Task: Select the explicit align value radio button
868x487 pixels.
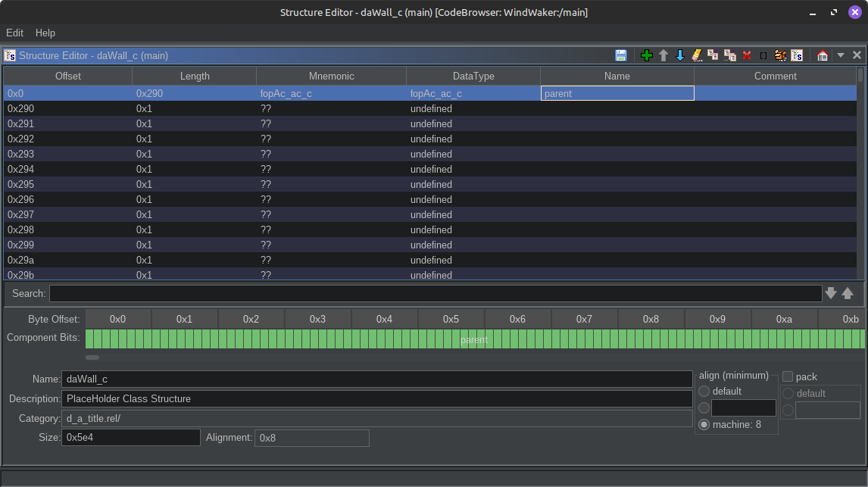Action: [x=704, y=408]
